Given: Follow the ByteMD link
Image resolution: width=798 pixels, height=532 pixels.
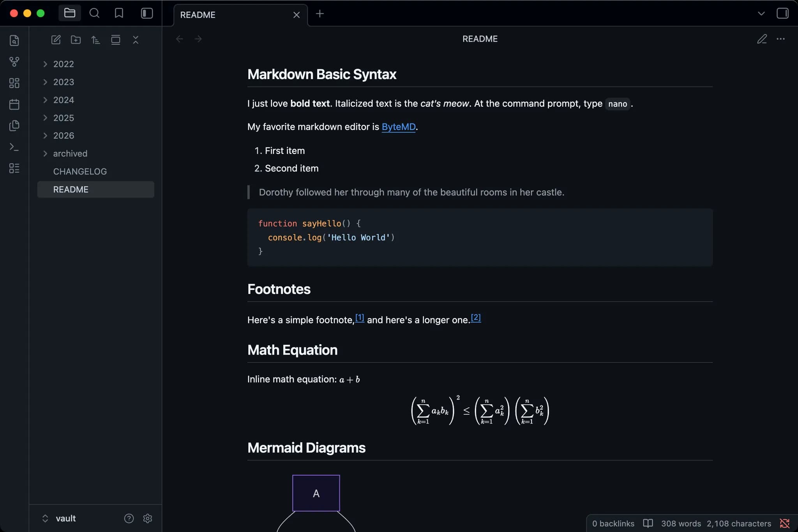Looking at the screenshot, I should pyautogui.click(x=398, y=127).
